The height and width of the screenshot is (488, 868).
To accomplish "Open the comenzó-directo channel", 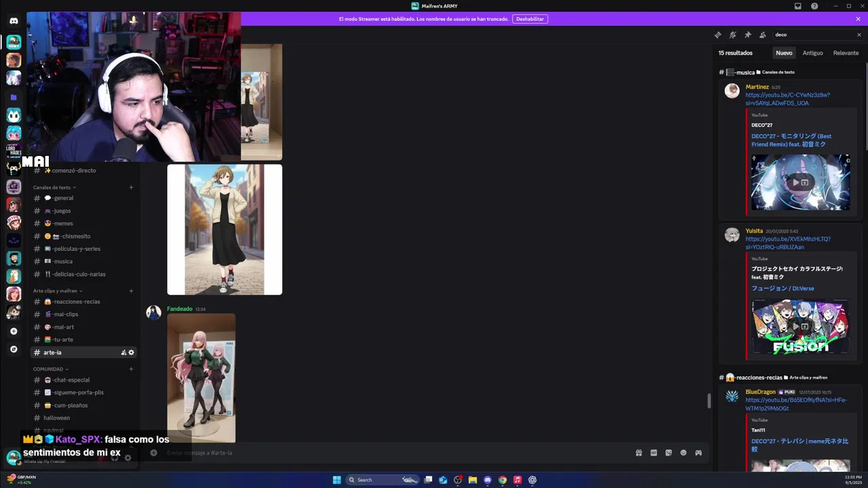I will click(x=84, y=170).
